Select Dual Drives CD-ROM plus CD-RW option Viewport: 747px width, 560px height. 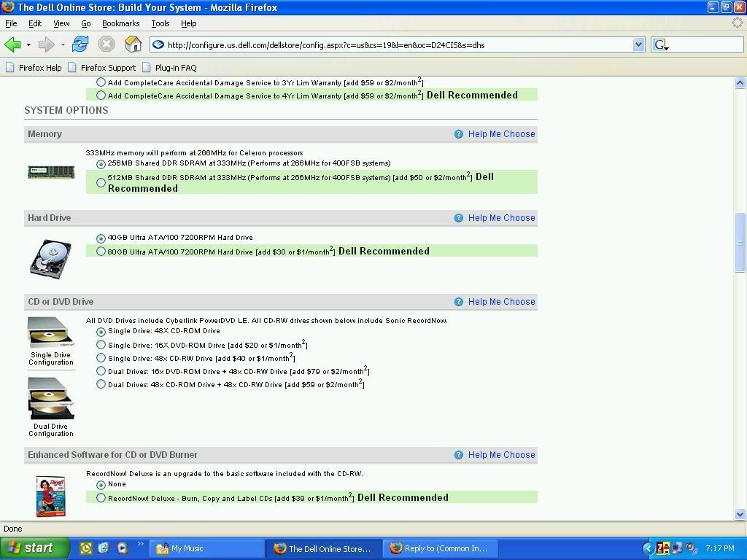(101, 384)
